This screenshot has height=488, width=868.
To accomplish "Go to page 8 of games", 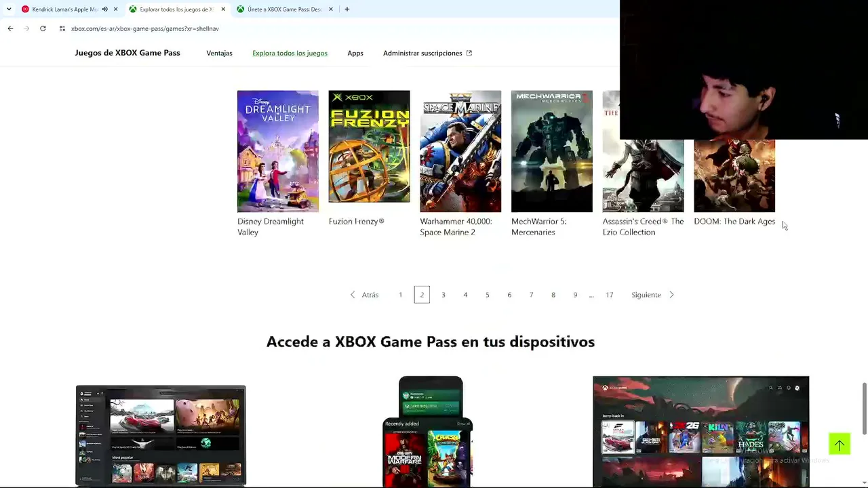I will 553,295.
